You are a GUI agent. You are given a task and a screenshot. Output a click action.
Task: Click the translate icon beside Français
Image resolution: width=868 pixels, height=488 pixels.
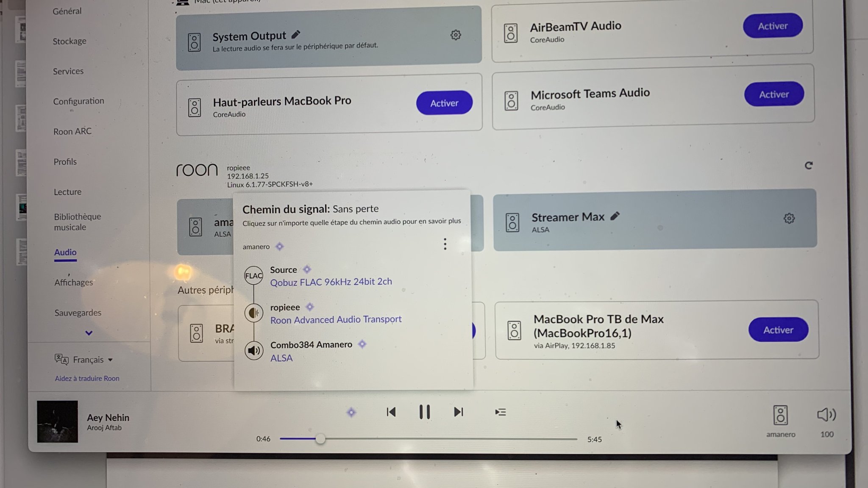[x=61, y=360]
